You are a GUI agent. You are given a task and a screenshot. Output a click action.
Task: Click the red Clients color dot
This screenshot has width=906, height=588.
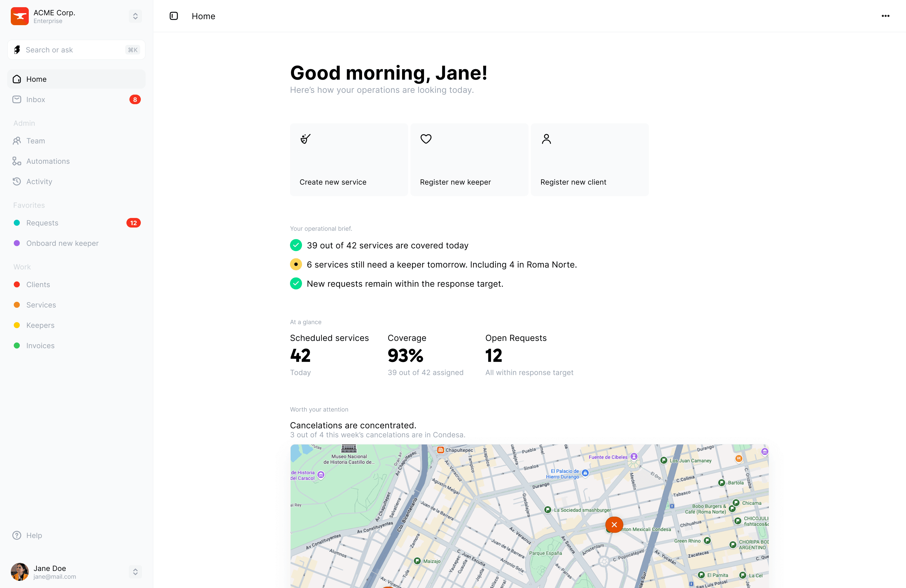pyautogui.click(x=17, y=284)
